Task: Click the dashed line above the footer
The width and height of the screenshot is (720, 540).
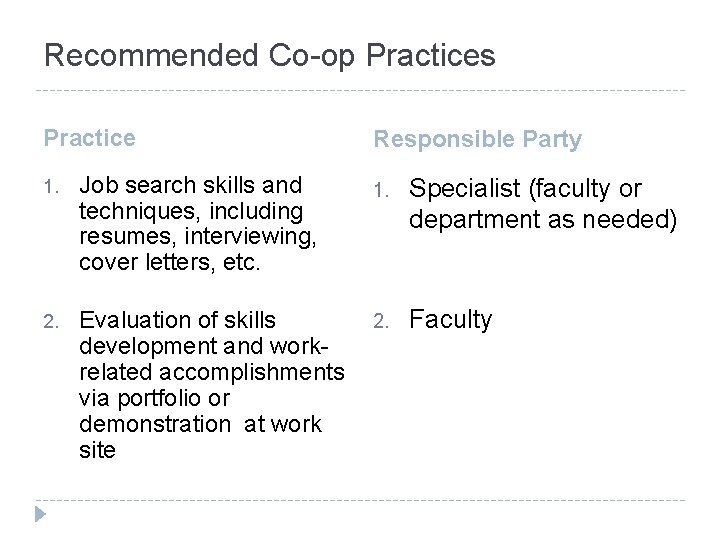Action: [360, 500]
